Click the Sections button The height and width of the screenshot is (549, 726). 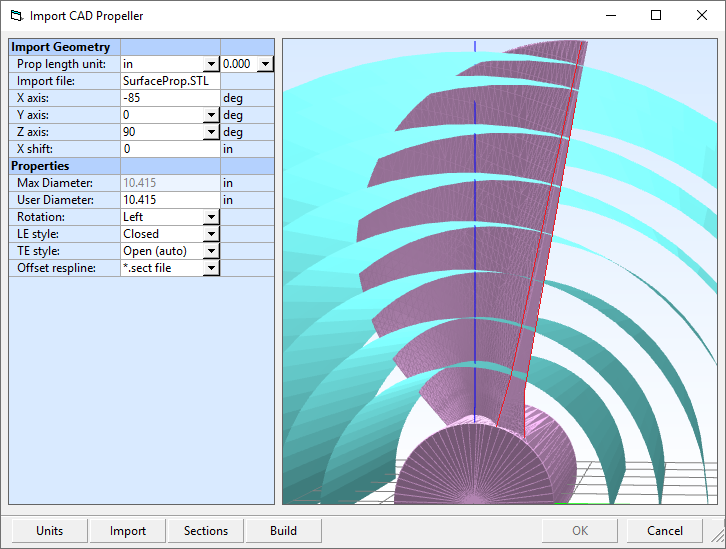click(206, 531)
